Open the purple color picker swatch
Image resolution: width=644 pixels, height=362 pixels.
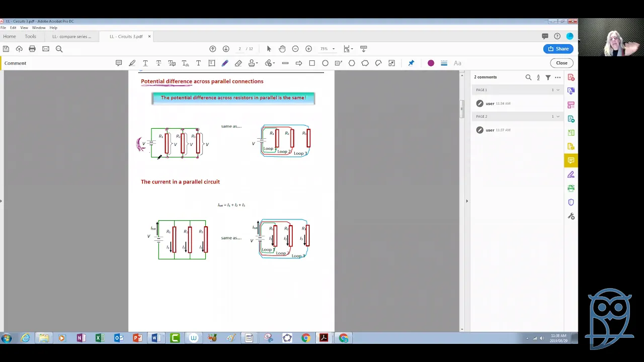(x=431, y=63)
